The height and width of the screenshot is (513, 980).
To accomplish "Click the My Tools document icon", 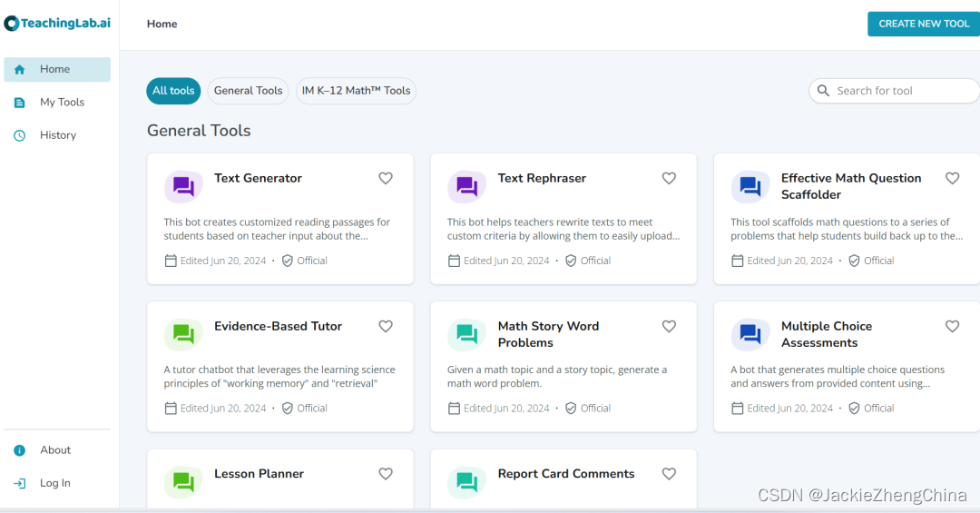I will tap(19, 103).
